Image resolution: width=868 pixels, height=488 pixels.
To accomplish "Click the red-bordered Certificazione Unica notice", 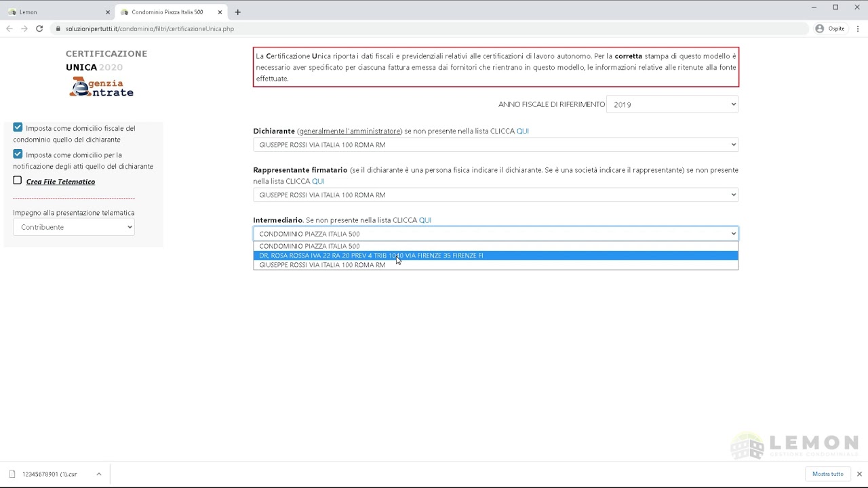I will pos(496,67).
